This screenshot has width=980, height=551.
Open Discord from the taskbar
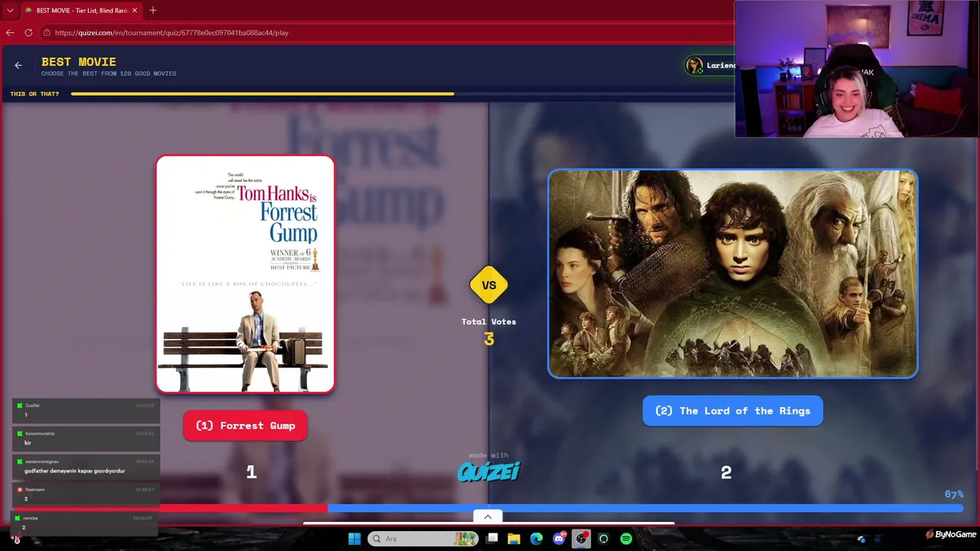[x=559, y=539]
